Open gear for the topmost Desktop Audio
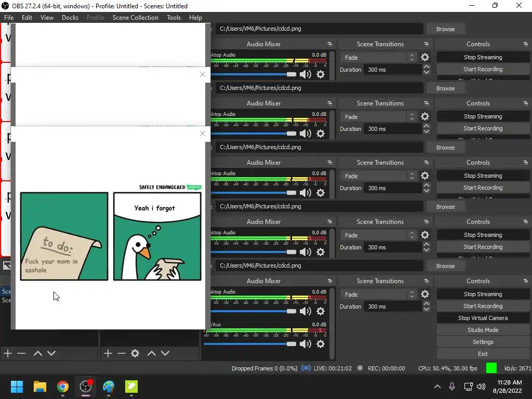 (x=320, y=74)
